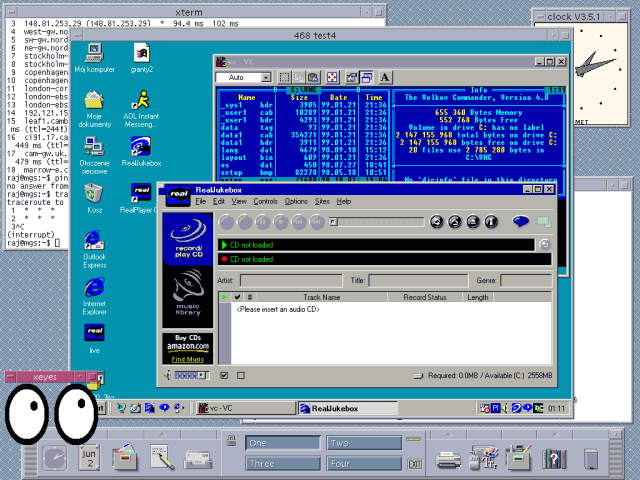
Task: Select Otoczenie sieciowe desktop icon
Action: coord(94,156)
